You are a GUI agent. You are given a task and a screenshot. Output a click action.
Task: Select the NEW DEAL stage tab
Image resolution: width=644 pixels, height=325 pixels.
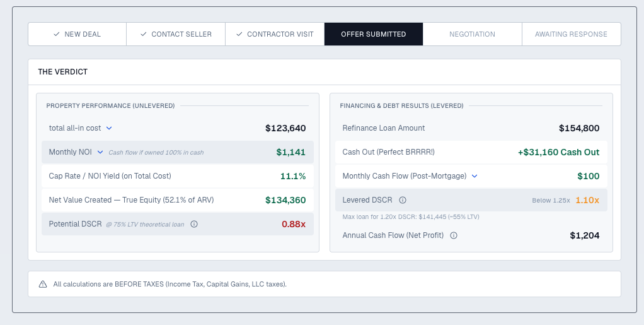(x=78, y=34)
